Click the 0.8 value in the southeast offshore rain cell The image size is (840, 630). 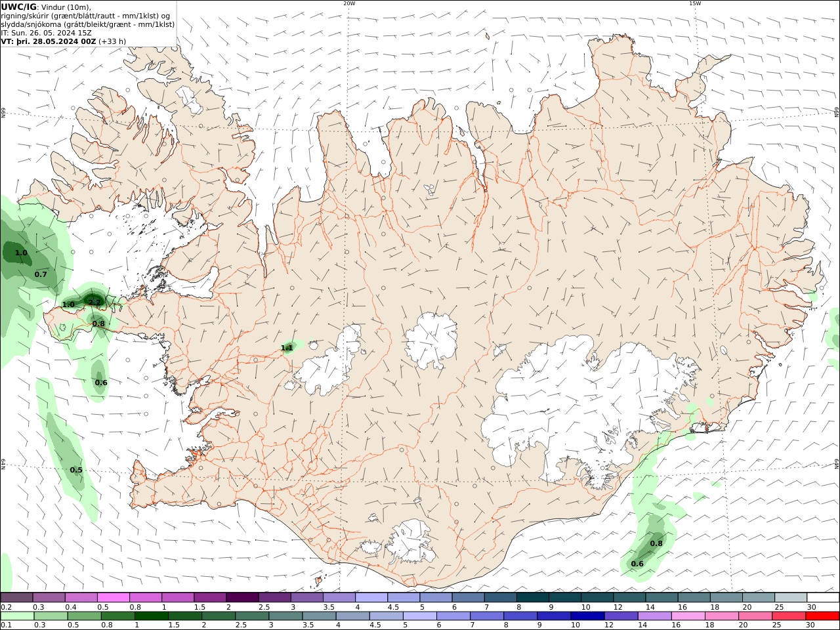tap(656, 543)
